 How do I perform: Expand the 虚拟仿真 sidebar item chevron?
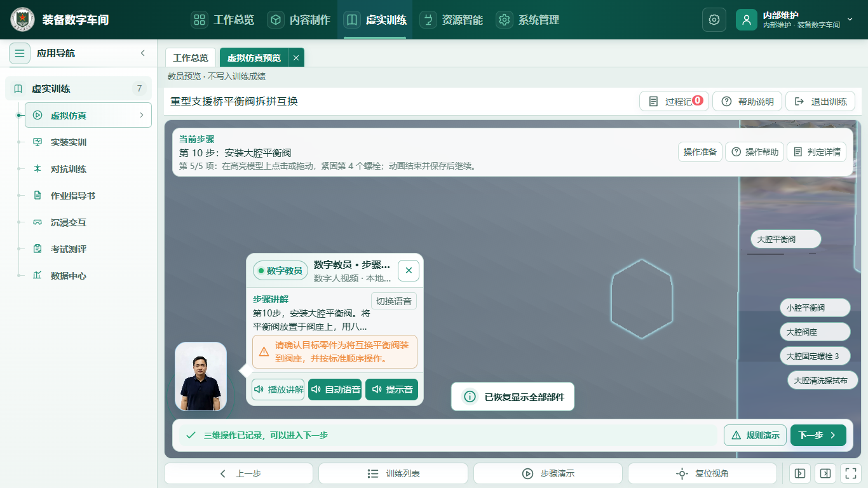click(x=141, y=115)
